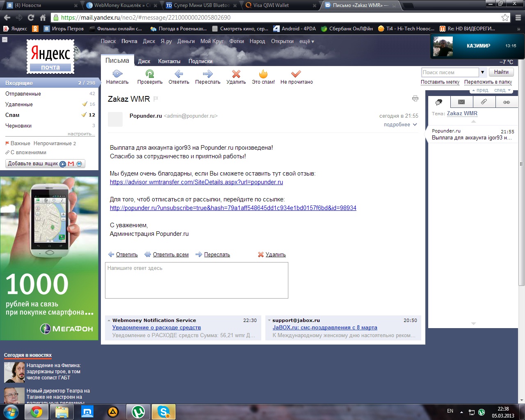
Task: Select the chain links icon in right panel
Action: (507, 102)
